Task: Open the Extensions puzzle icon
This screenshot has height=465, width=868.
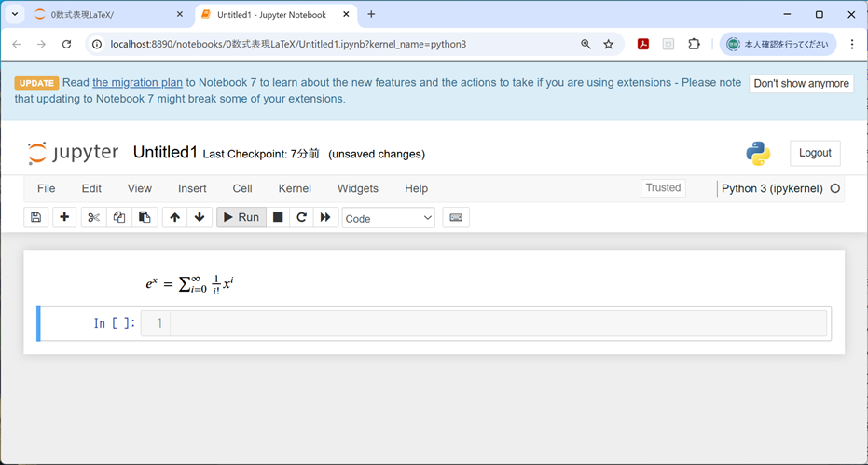Action: tap(694, 45)
